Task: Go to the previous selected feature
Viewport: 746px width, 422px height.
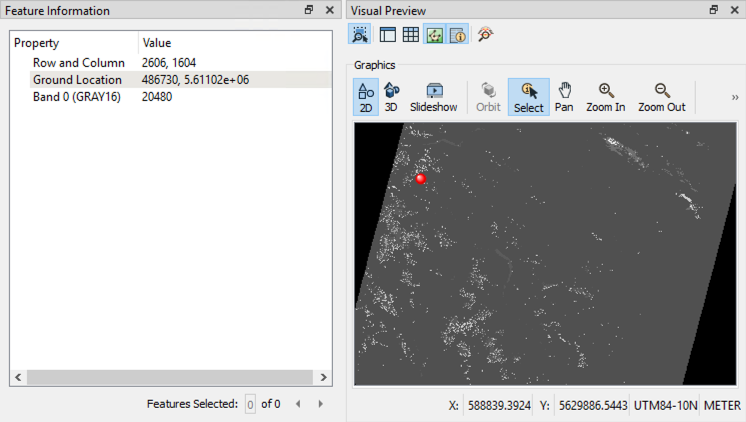Action: 298,404
